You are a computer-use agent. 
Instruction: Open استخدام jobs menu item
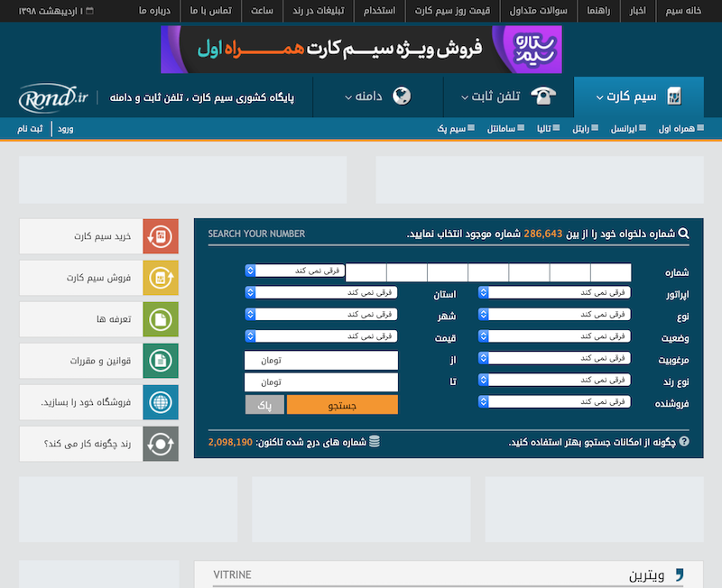[379, 11]
